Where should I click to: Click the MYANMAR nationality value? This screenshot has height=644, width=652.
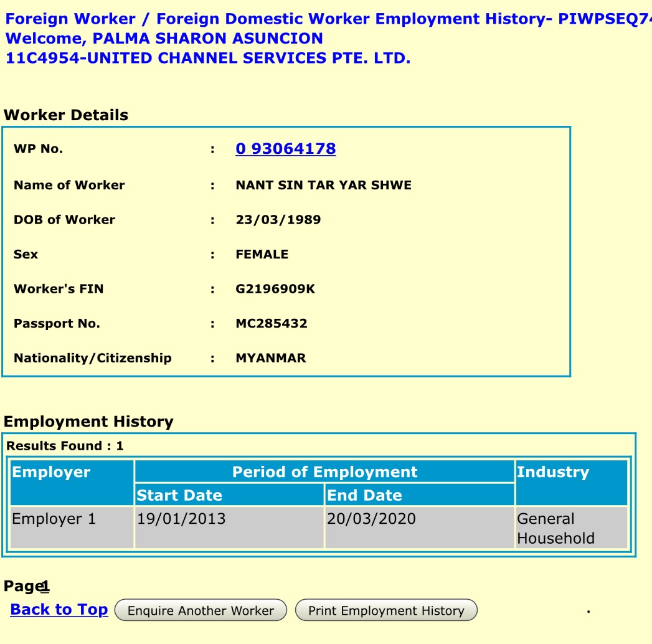point(271,358)
